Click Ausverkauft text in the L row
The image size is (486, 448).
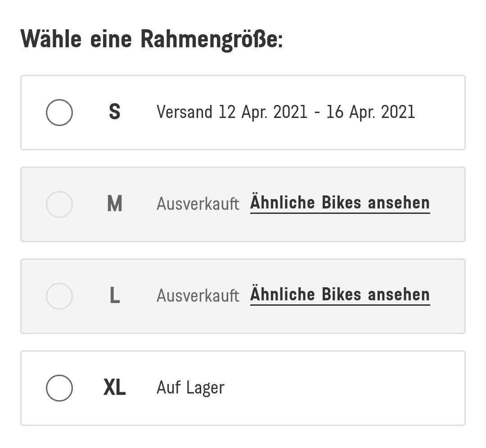click(198, 296)
